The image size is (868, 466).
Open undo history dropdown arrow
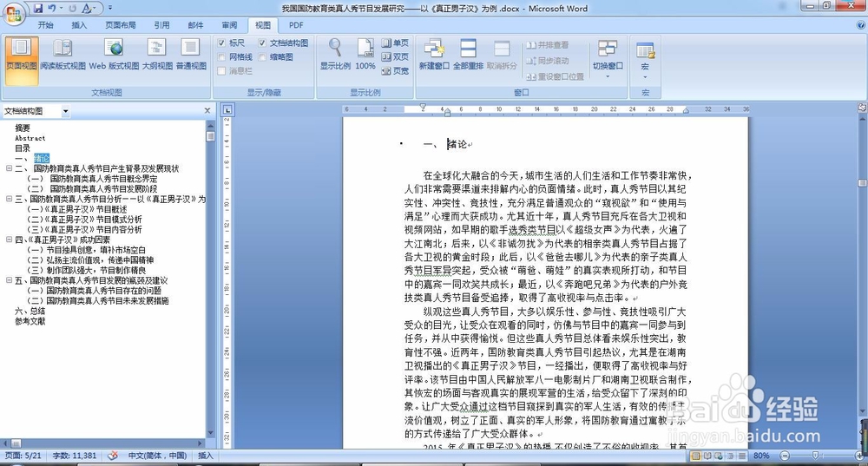(61, 9)
